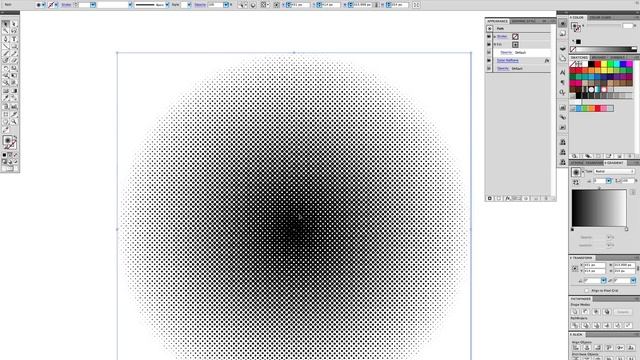
Task: Toggle constrain width and height proportions
Action: point(638,269)
